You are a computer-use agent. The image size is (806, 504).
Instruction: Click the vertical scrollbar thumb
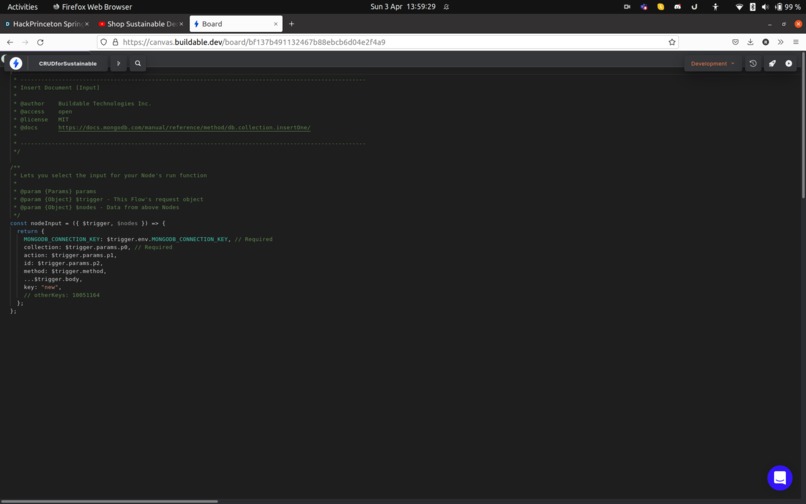pyautogui.click(x=803, y=125)
